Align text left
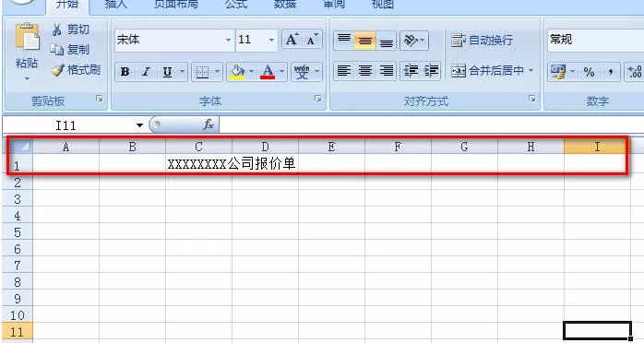Viewport: 644px width, 343px height. [344, 71]
